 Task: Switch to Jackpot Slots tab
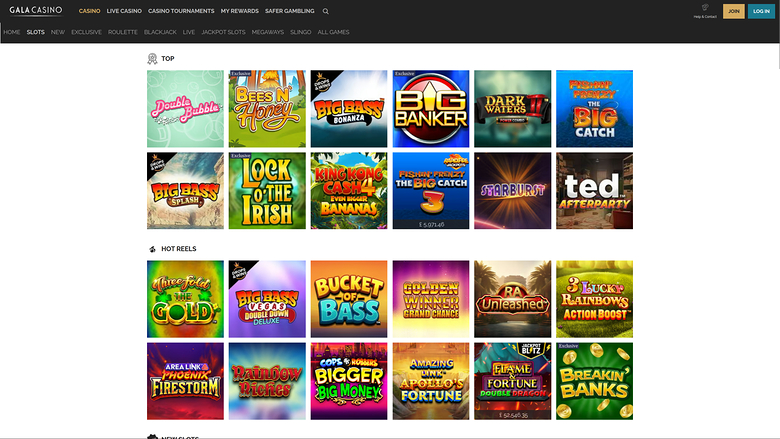click(223, 32)
